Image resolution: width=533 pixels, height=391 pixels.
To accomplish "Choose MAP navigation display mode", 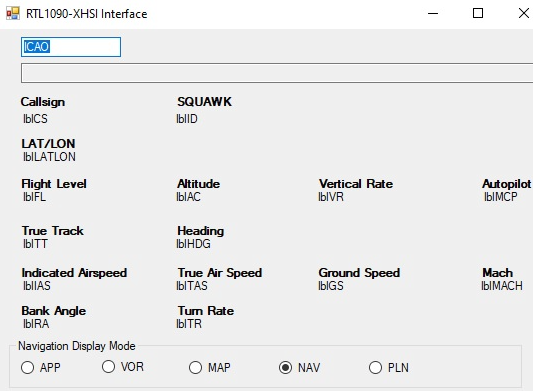I will pyautogui.click(x=210, y=368).
